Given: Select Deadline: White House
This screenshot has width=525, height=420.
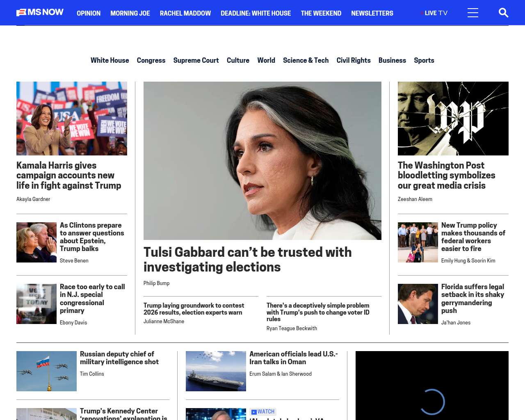Looking at the screenshot, I should [256, 13].
